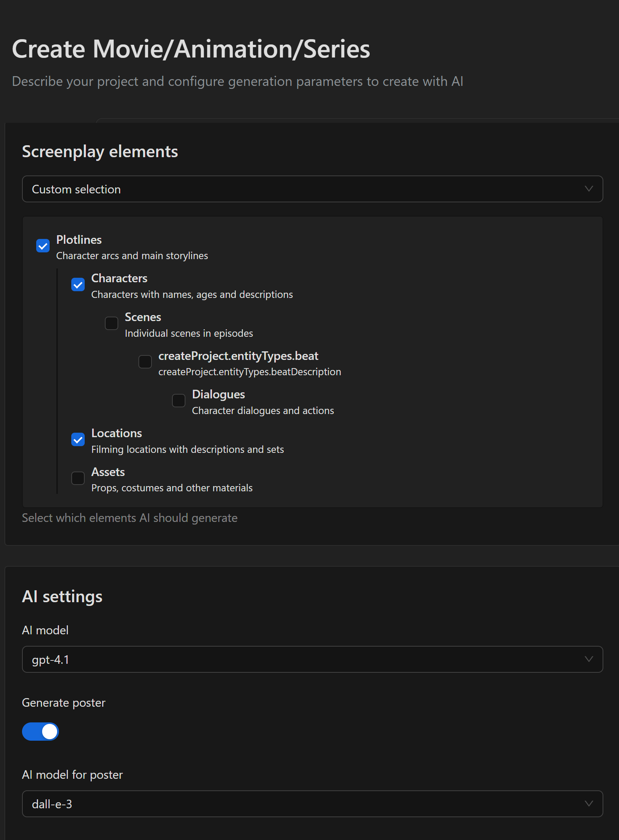The image size is (619, 840).
Task: Check the Assets checkbox
Action: tap(78, 478)
